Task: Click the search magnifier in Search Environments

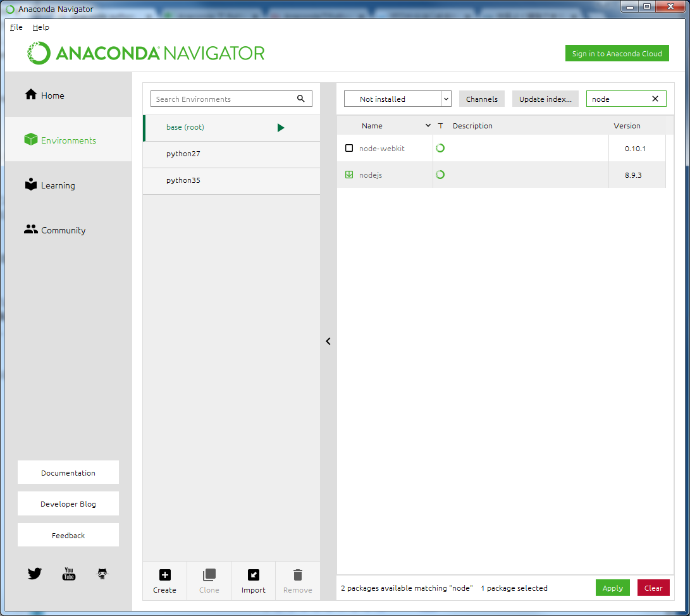Action: coord(300,99)
